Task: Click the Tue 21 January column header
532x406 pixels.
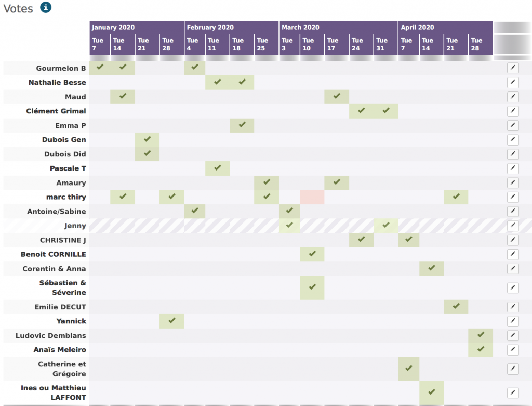Action: click(147, 44)
